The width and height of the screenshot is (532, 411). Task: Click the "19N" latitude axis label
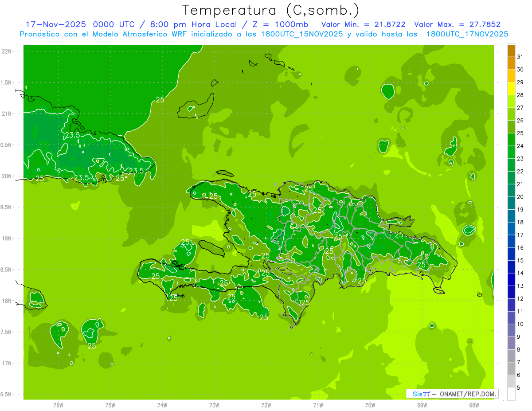7,238
